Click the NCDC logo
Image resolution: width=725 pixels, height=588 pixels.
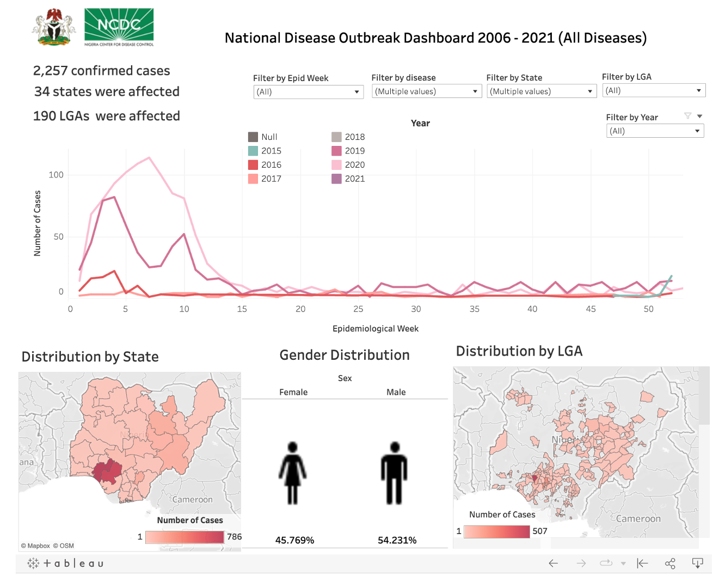pos(119,27)
